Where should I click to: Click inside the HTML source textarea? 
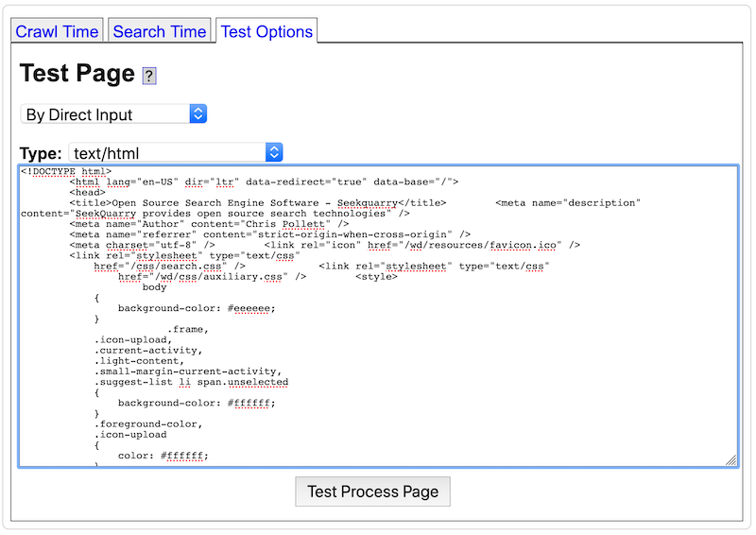tap(379, 317)
